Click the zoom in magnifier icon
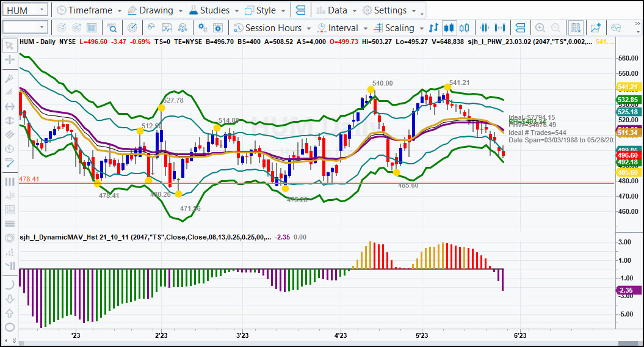This screenshot has height=347, width=644. click(540, 28)
